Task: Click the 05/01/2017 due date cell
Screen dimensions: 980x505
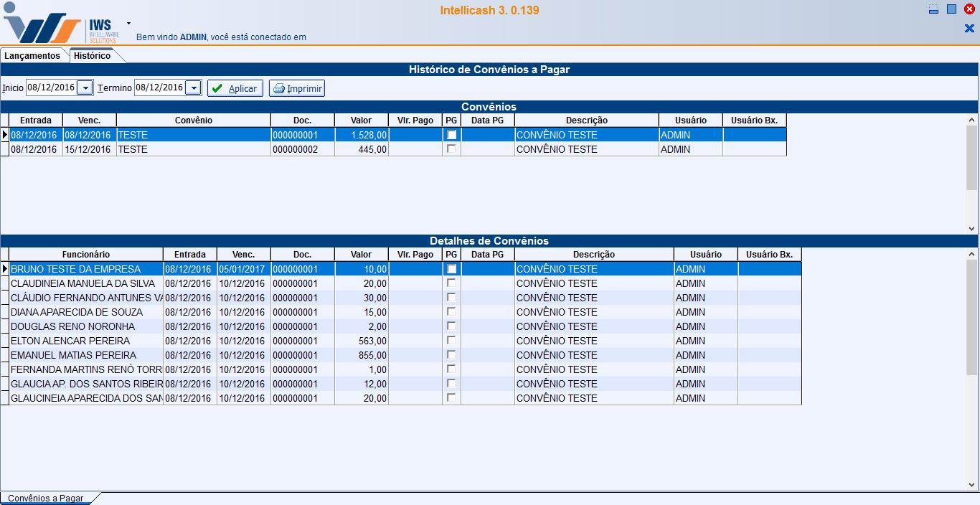Action: [244, 269]
